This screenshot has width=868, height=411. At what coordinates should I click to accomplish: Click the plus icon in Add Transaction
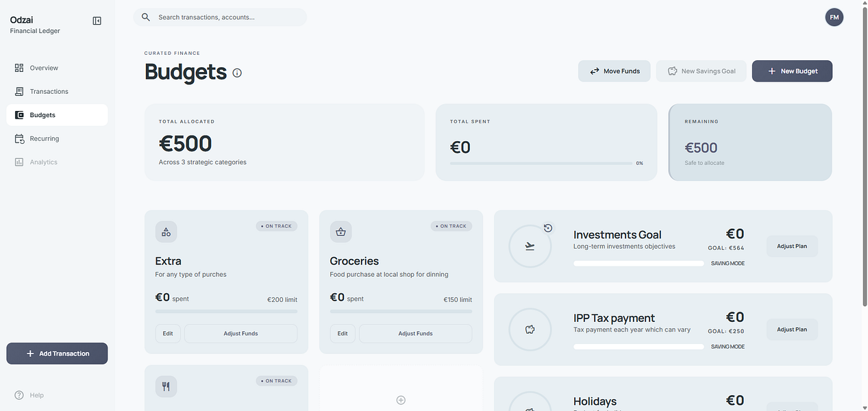click(x=30, y=353)
